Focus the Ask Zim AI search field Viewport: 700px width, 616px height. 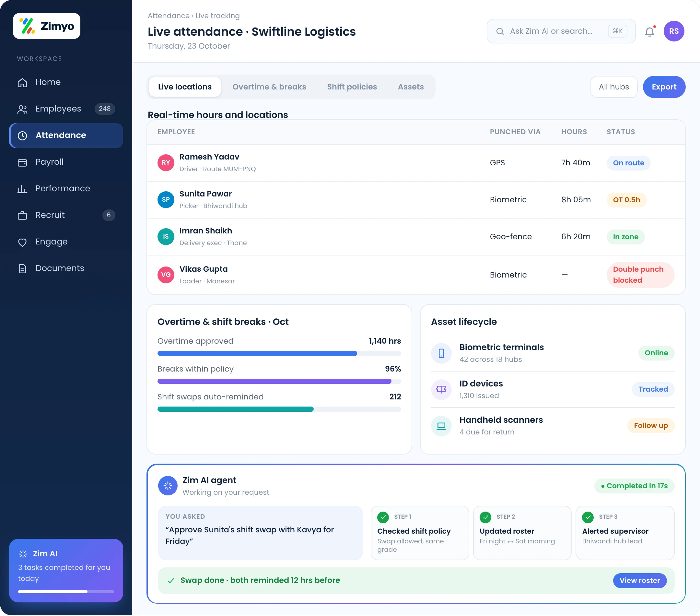[561, 31]
